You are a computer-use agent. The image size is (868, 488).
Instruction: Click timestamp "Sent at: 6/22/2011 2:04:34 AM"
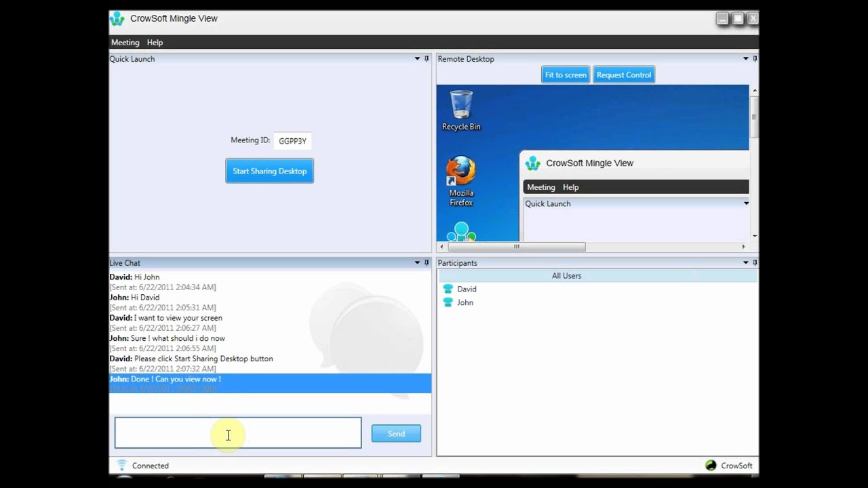163,287
